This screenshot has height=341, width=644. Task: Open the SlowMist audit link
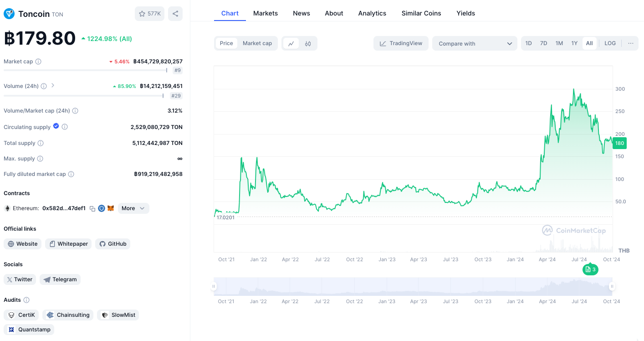point(118,315)
